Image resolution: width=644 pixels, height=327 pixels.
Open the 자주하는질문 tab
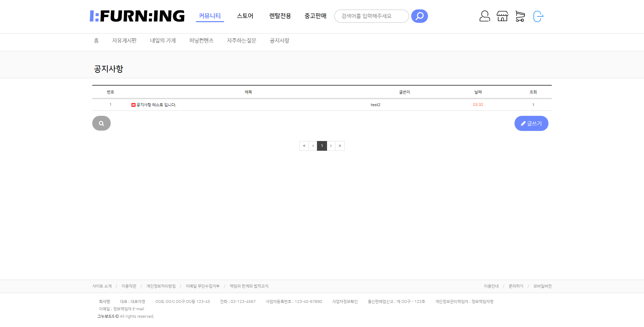point(241,41)
